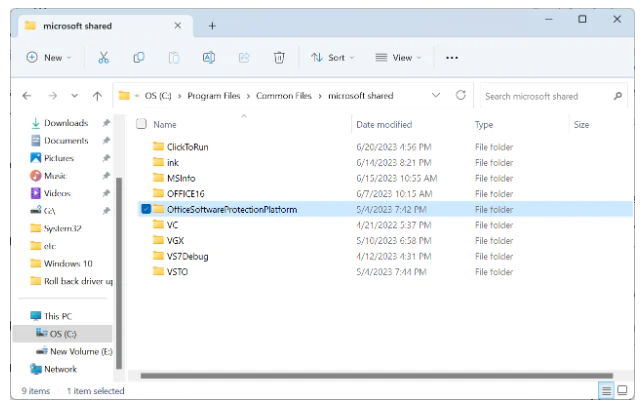Screen dimensions: 644x405
Task: Sort by Size column header
Action: click(581, 124)
